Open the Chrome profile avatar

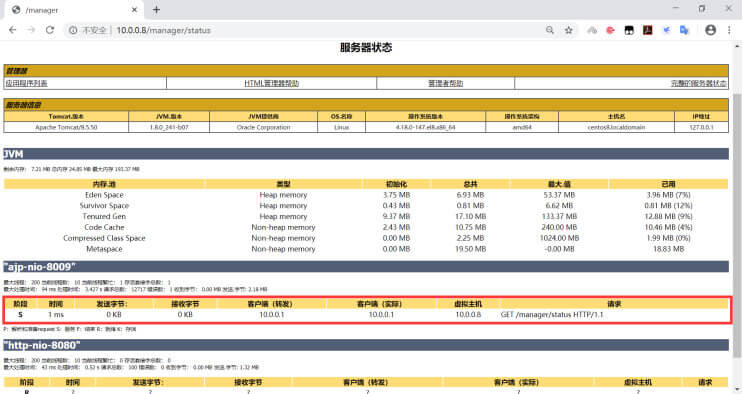click(710, 30)
